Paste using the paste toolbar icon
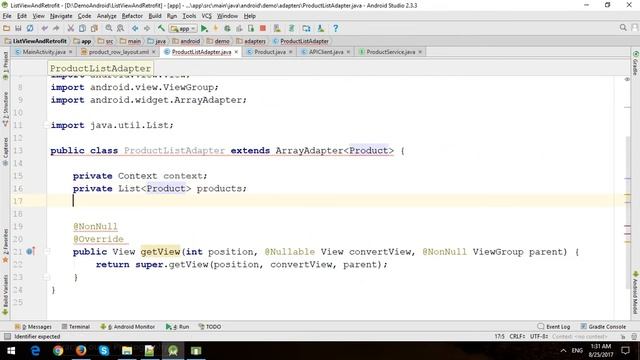 click(x=94, y=28)
